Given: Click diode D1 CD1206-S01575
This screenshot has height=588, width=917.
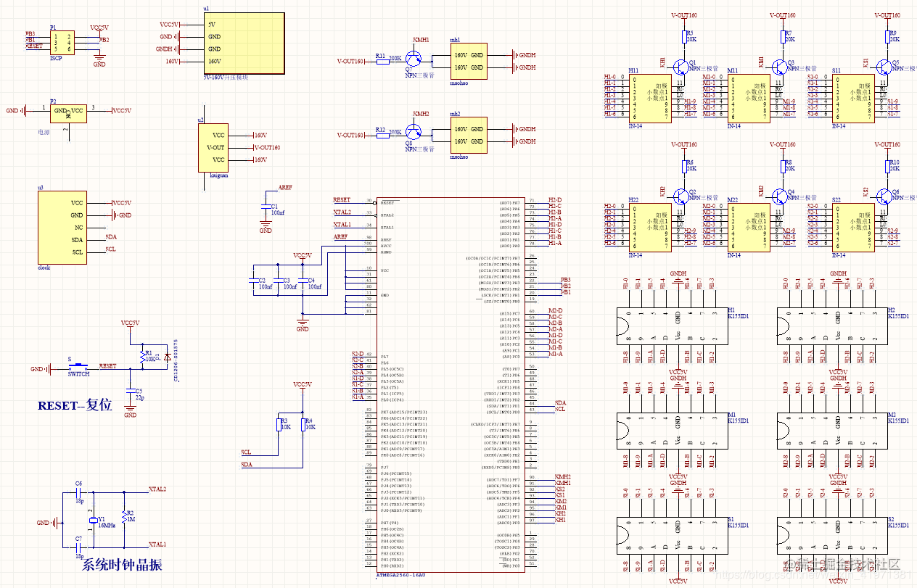Looking at the screenshot, I should (x=168, y=356).
